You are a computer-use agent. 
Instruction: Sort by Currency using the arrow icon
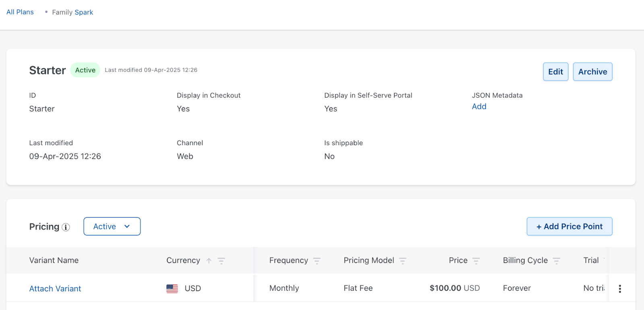pyautogui.click(x=209, y=261)
